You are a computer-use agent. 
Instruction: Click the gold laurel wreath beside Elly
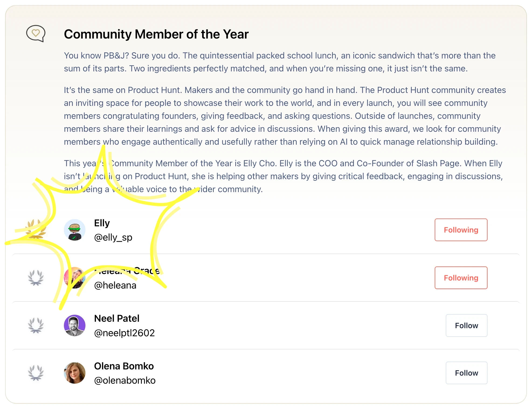click(36, 229)
